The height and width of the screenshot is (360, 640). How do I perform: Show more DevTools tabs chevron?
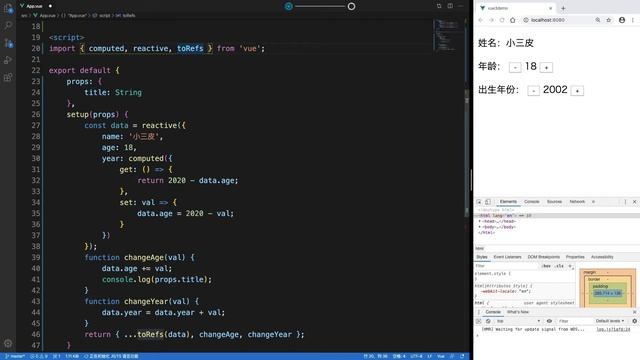coord(593,202)
